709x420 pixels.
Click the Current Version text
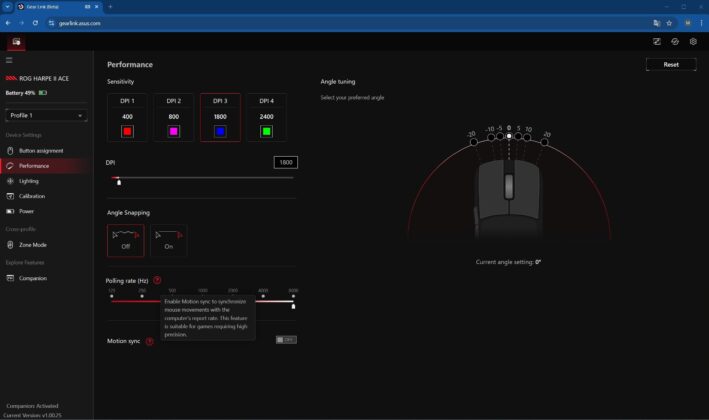click(33, 415)
